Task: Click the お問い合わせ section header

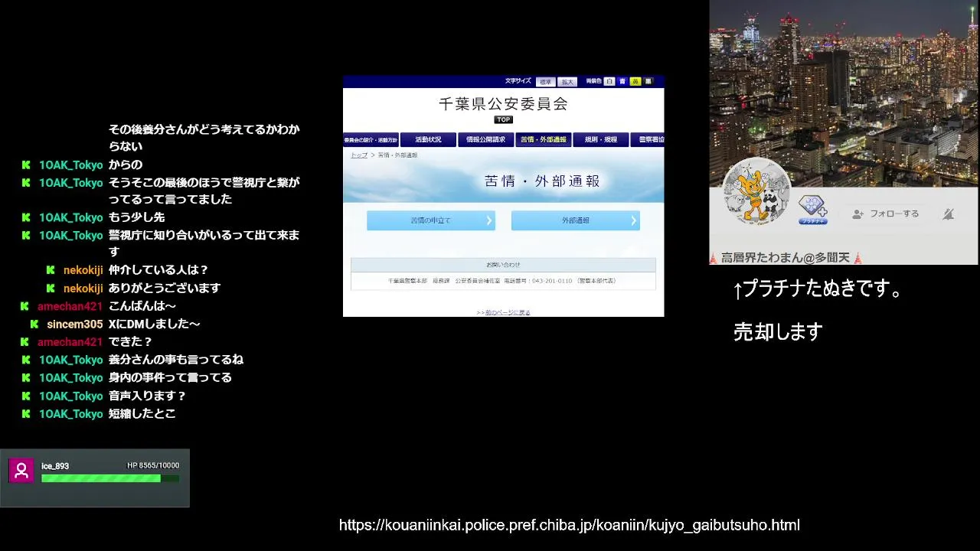Action: click(x=503, y=265)
